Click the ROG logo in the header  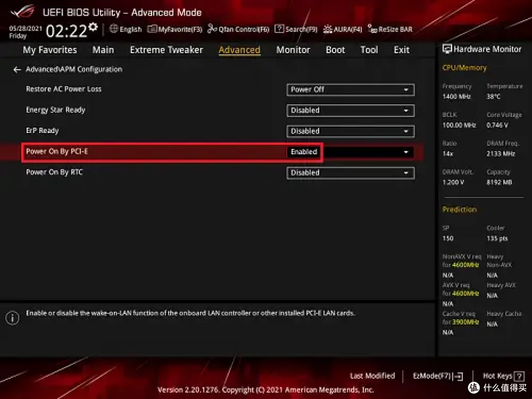pyautogui.click(x=23, y=11)
